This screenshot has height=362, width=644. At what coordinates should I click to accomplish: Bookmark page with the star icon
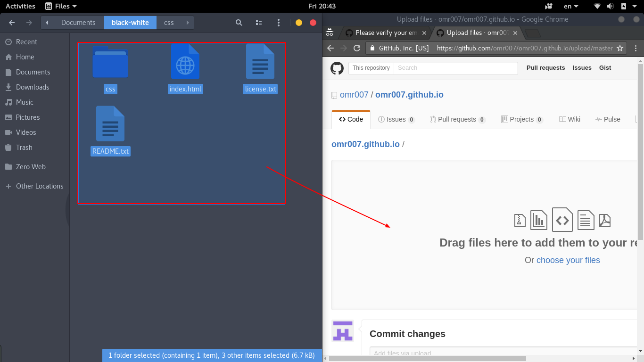pos(620,48)
